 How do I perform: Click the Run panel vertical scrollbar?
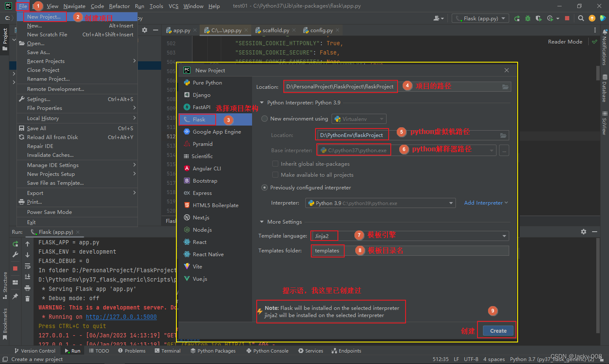(x=598, y=285)
